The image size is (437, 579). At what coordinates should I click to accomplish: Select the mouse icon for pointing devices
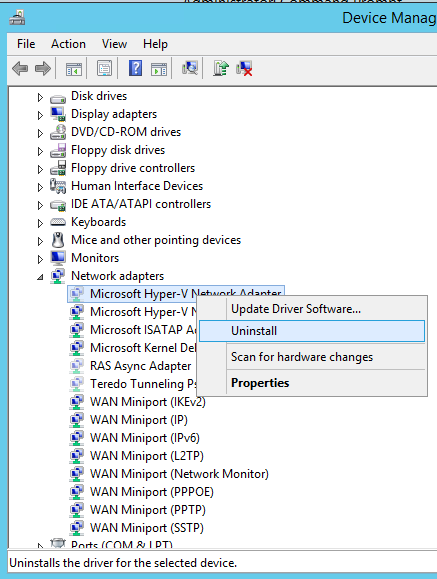[x=58, y=240]
